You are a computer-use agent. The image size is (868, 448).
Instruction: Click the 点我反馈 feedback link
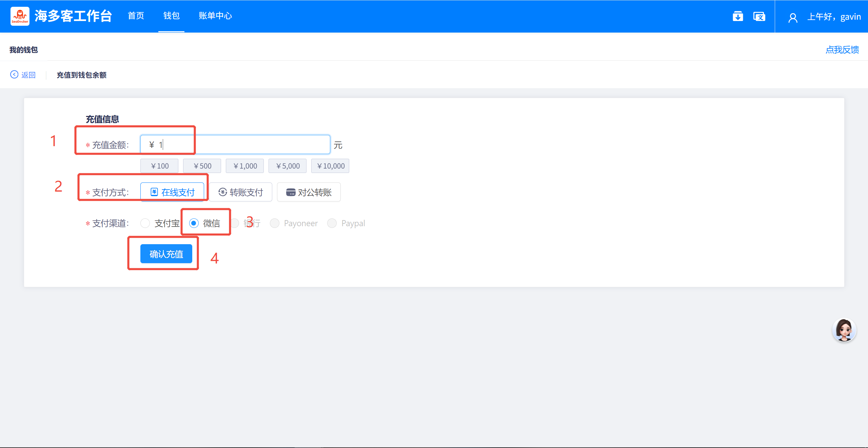[842, 50]
